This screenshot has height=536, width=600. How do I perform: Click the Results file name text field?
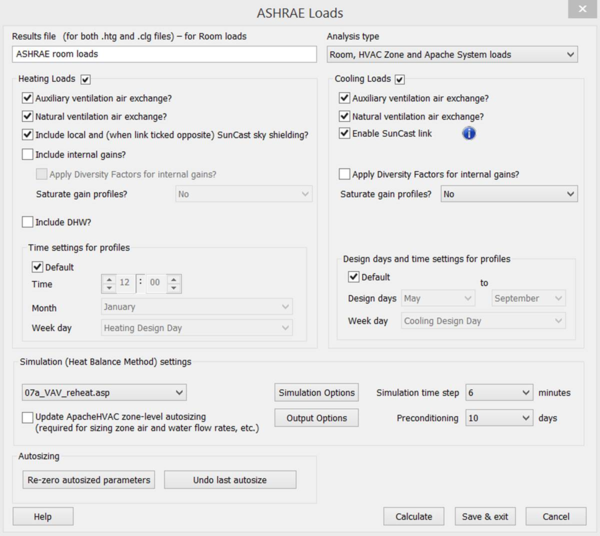(164, 54)
